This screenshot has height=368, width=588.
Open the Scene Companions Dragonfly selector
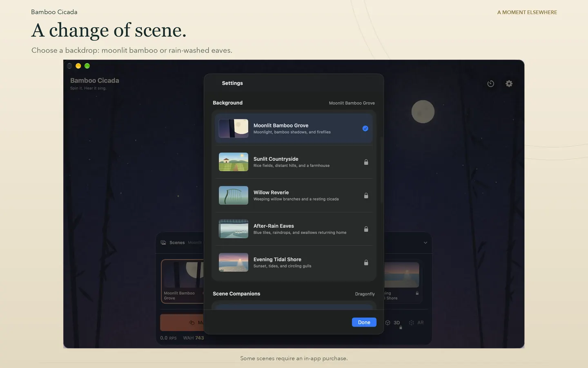point(365,294)
